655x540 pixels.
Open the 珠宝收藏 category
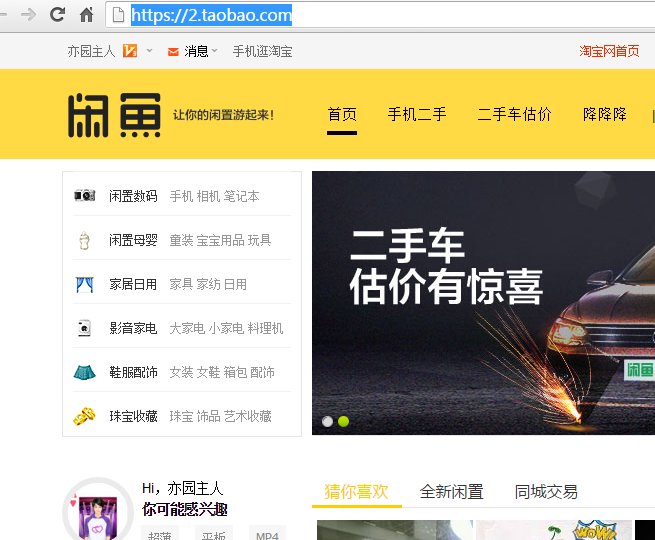point(133,416)
